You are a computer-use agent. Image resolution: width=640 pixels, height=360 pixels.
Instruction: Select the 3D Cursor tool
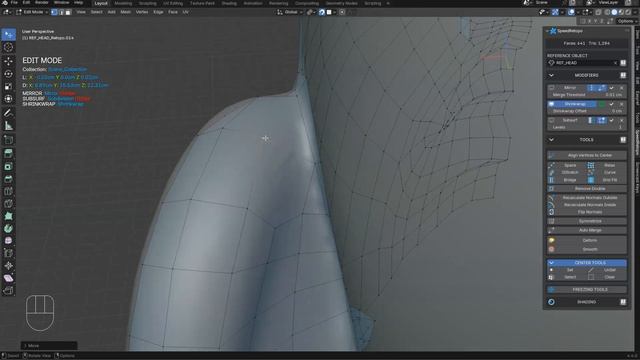pyautogui.click(x=9, y=47)
